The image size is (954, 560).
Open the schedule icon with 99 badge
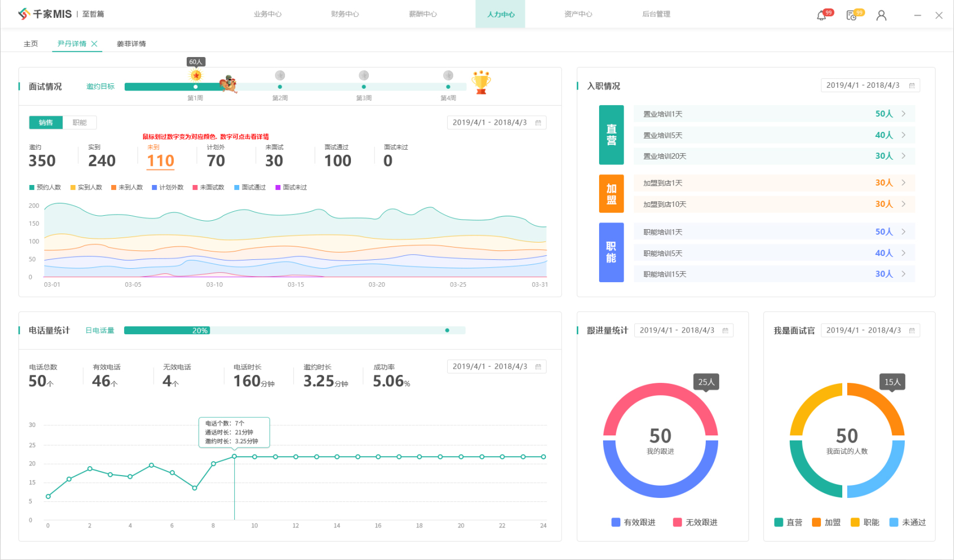851,16
